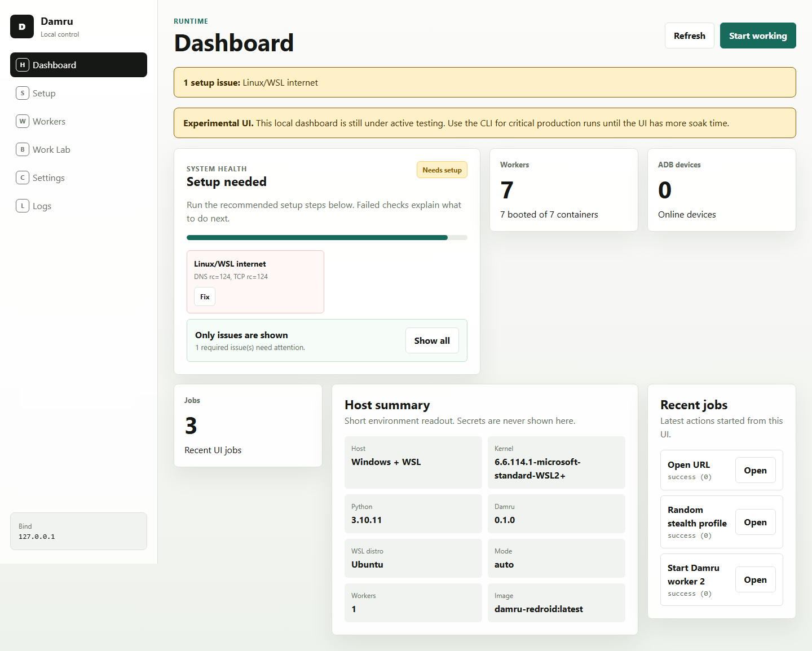Click the Refresh button
Image resolution: width=812 pixels, height=651 pixels.
[690, 36]
